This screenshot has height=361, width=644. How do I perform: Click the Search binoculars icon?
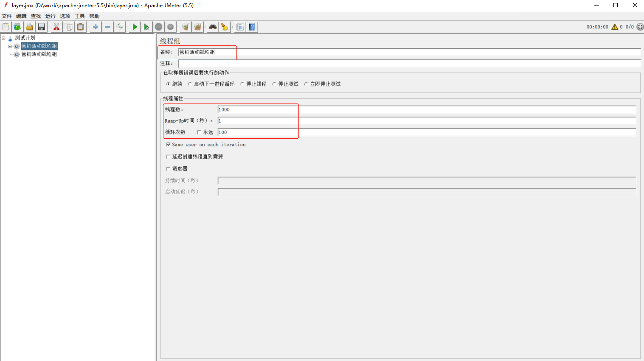[213, 27]
